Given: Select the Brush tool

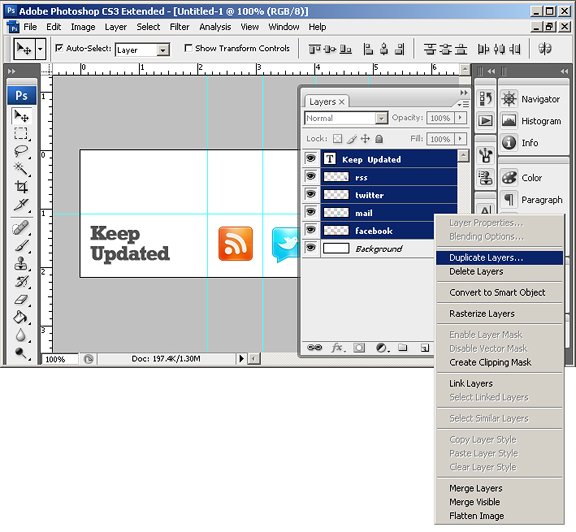Looking at the screenshot, I should click(21, 245).
